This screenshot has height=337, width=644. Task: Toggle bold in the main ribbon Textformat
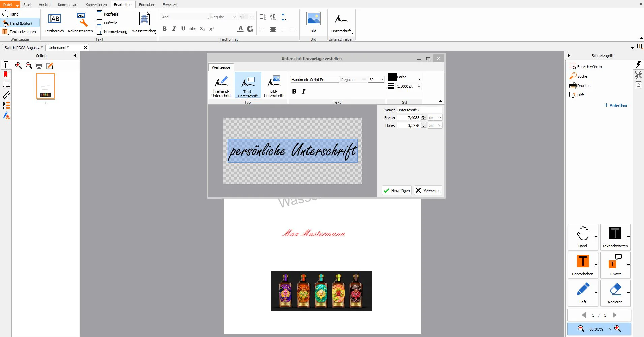click(x=165, y=29)
